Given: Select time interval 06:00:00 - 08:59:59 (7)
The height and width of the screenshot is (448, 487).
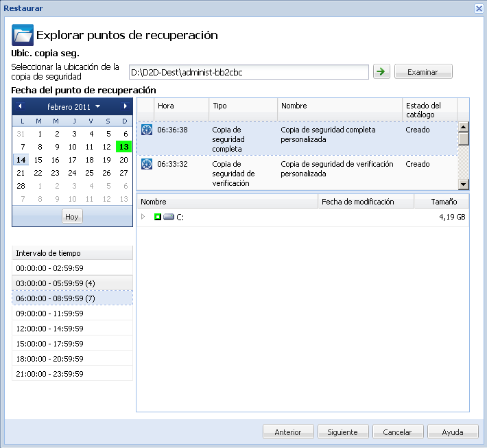Looking at the screenshot, I should point(72,298).
